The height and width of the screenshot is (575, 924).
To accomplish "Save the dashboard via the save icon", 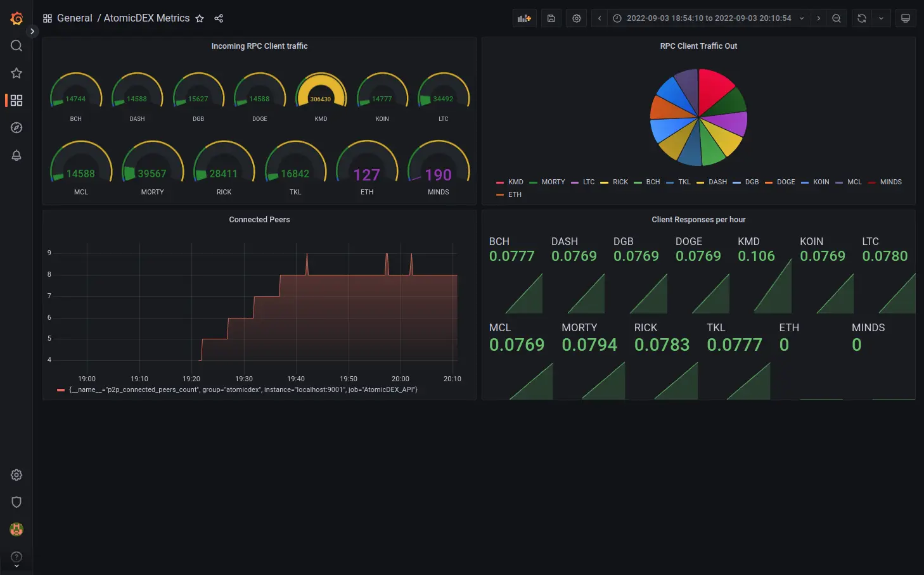I will (551, 18).
